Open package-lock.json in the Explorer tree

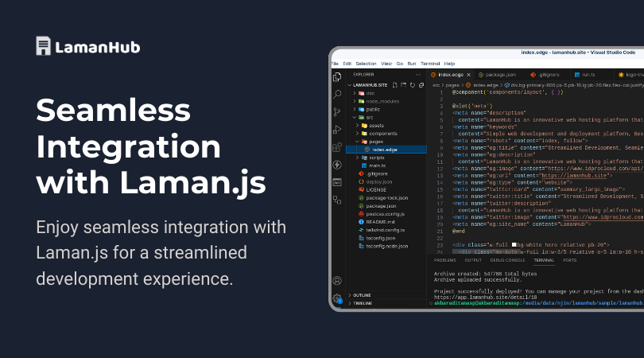386,198
